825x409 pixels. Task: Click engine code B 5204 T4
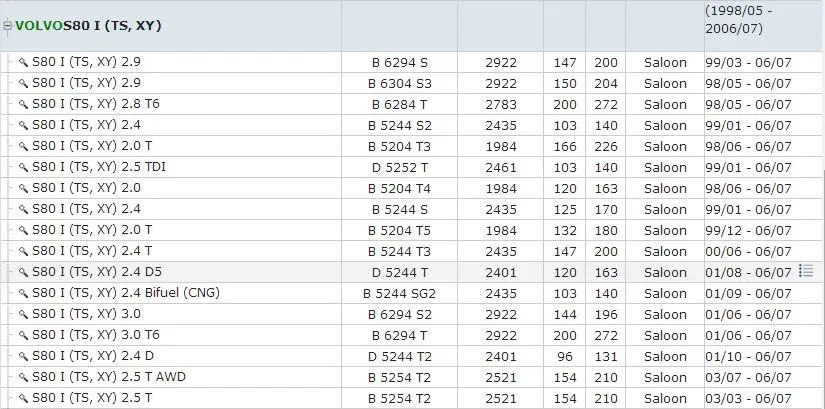click(400, 188)
